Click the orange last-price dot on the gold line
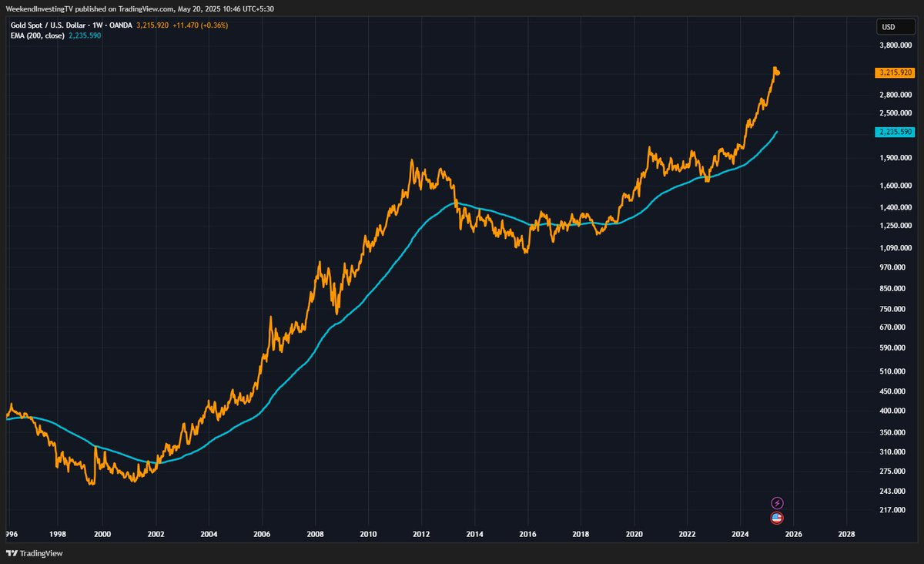Image resolution: width=924 pixels, height=564 pixels. (778, 72)
